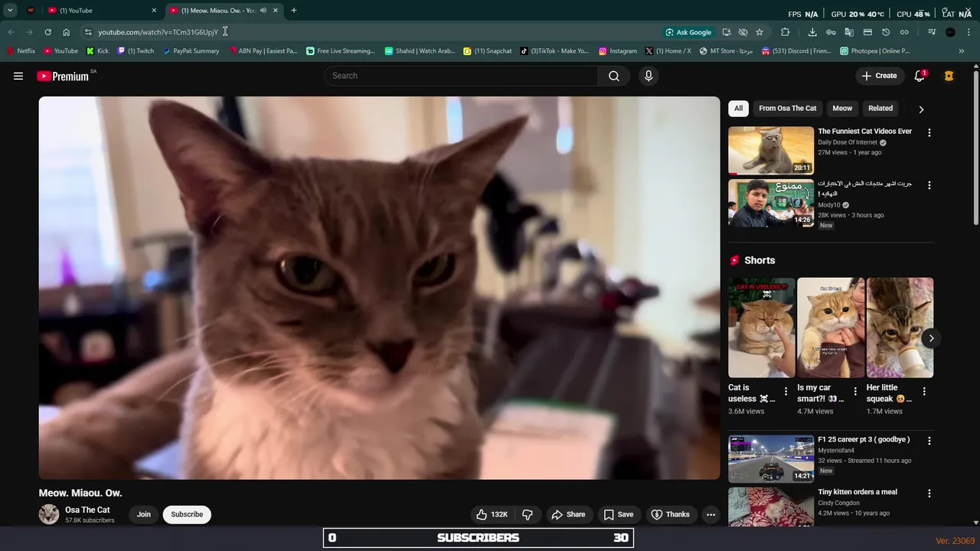Open browser downloads
This screenshot has height=551, width=980.
click(x=812, y=32)
